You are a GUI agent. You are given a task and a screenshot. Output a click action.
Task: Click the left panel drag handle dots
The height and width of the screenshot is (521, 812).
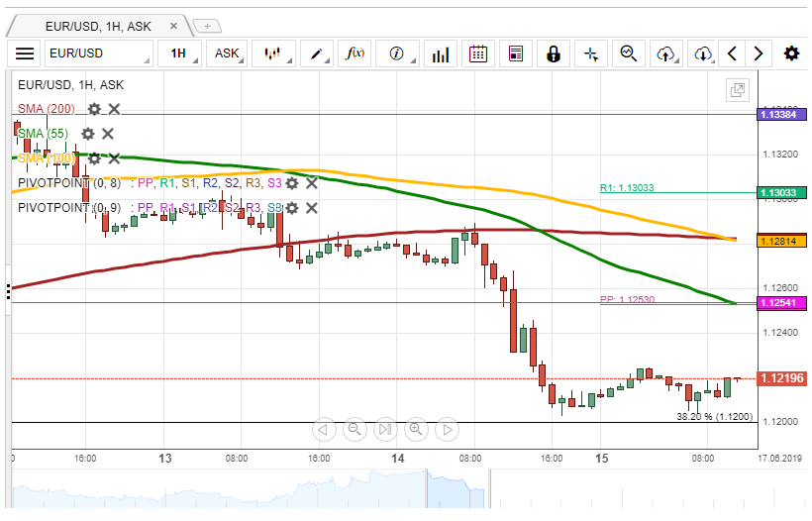click(x=8, y=291)
